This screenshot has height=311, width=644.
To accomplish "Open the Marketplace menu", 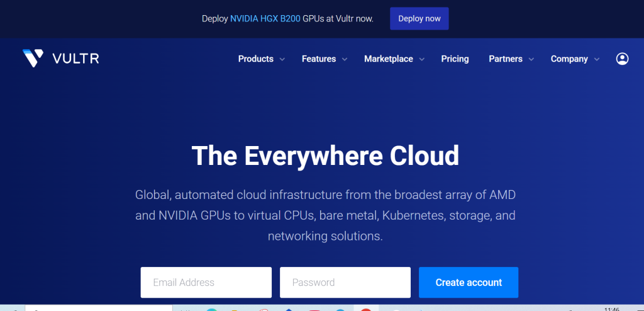I will coord(389,59).
